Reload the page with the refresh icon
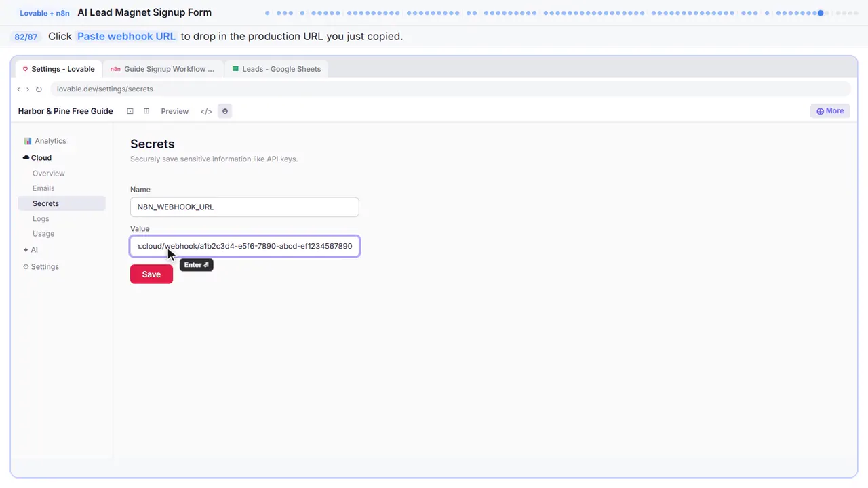Image resolution: width=868 pixels, height=488 pixels. pyautogui.click(x=39, y=89)
